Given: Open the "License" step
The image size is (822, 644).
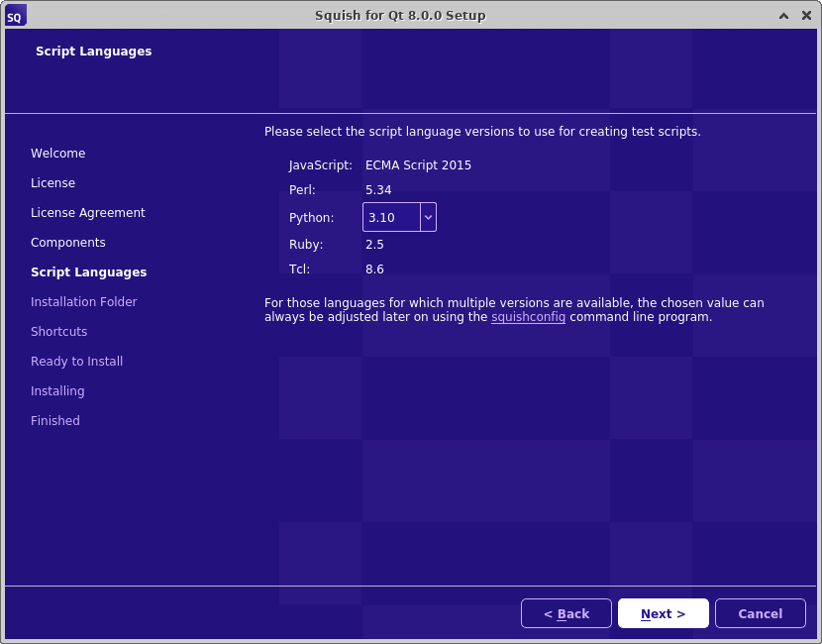Looking at the screenshot, I should [x=52, y=182].
